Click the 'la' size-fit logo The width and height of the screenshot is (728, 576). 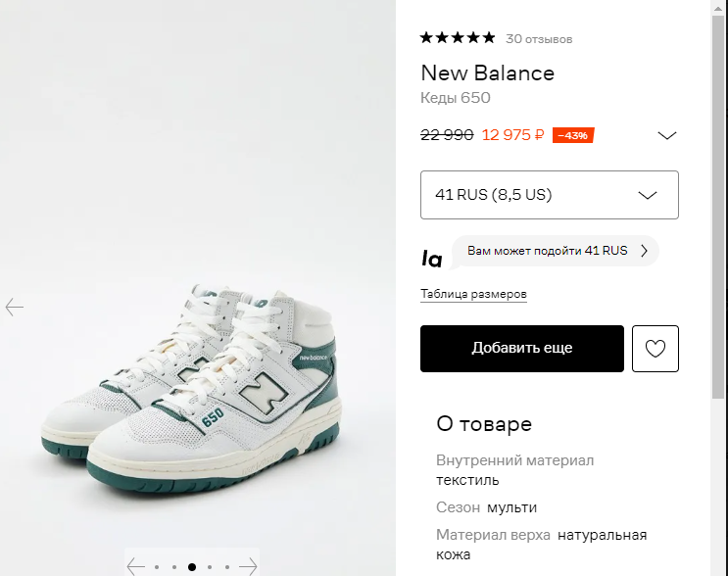tap(431, 259)
